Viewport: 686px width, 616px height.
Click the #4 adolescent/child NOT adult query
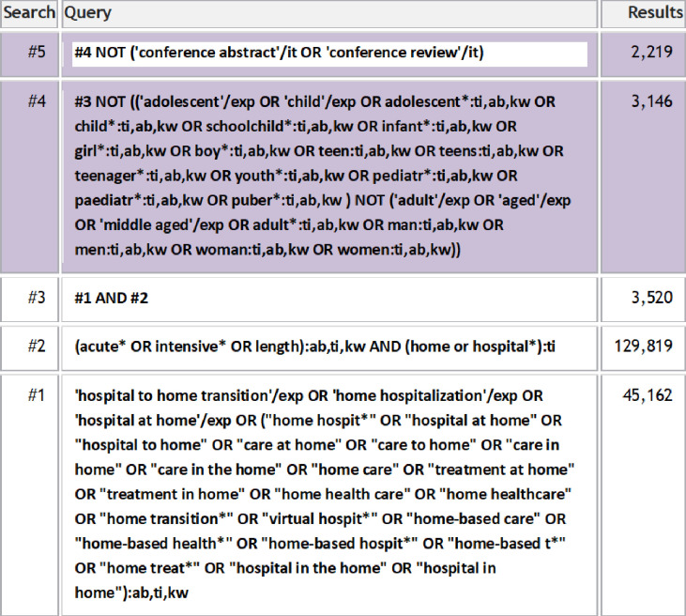[323, 176]
